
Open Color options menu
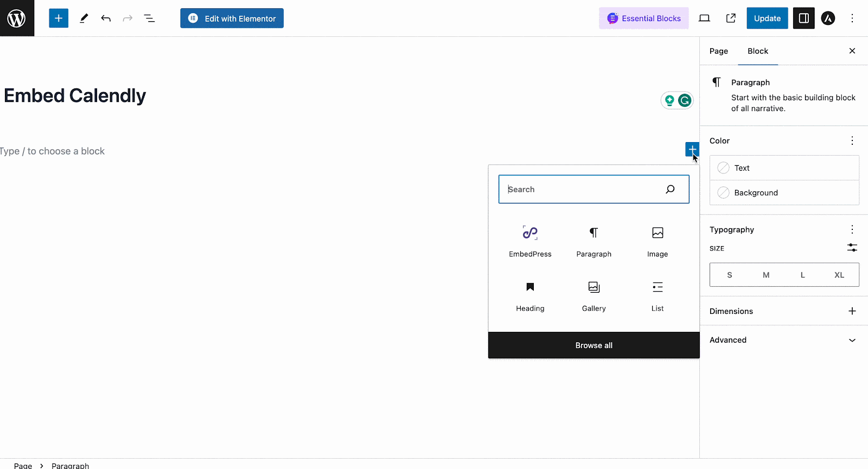tap(852, 140)
